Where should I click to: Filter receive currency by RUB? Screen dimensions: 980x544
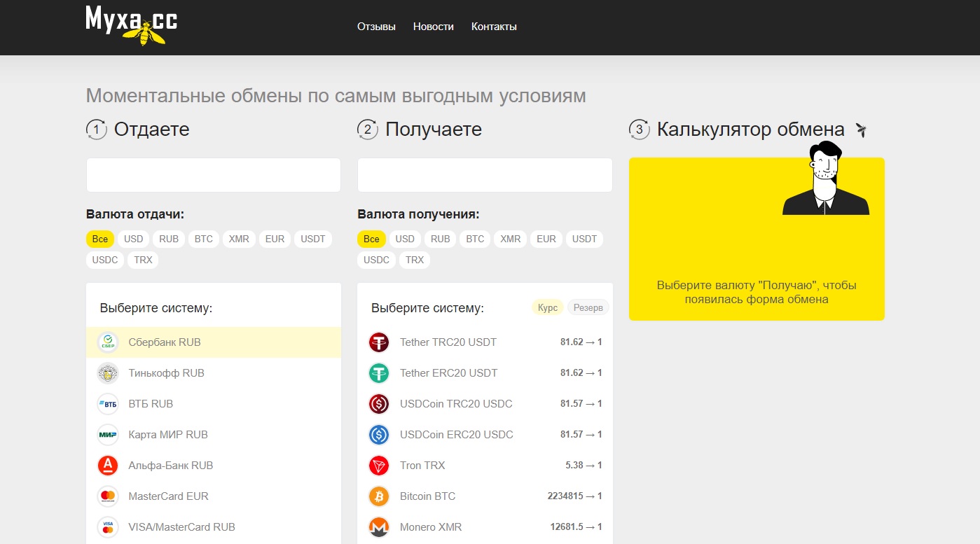441,239
